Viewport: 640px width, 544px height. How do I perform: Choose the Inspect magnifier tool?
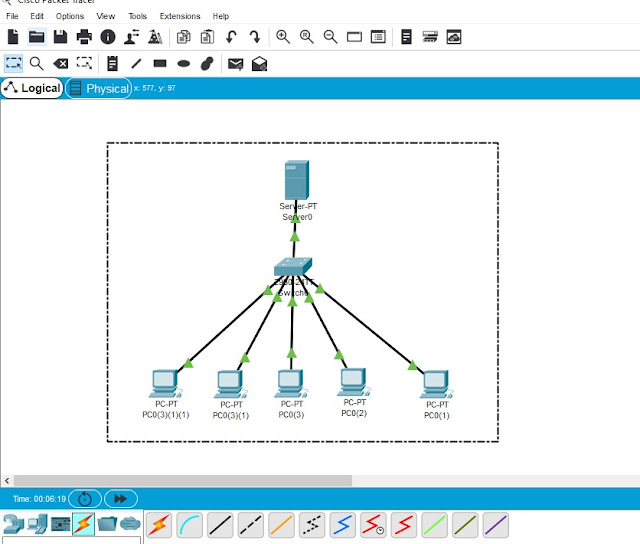pos(37,63)
